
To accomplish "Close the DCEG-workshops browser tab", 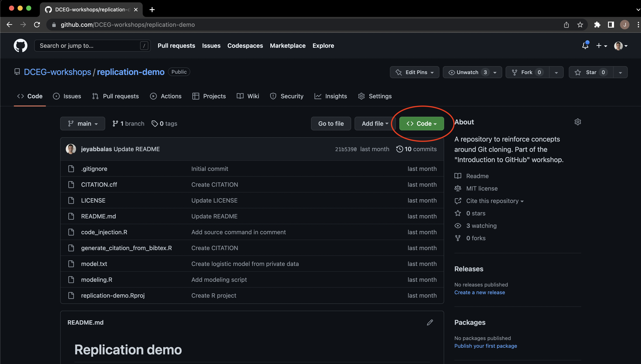I will click(x=136, y=9).
